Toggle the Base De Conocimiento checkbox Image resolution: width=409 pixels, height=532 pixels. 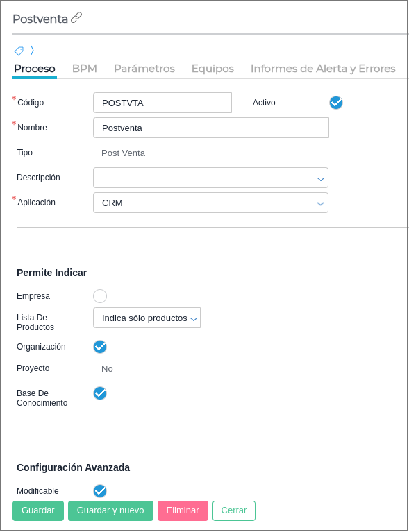point(100,393)
